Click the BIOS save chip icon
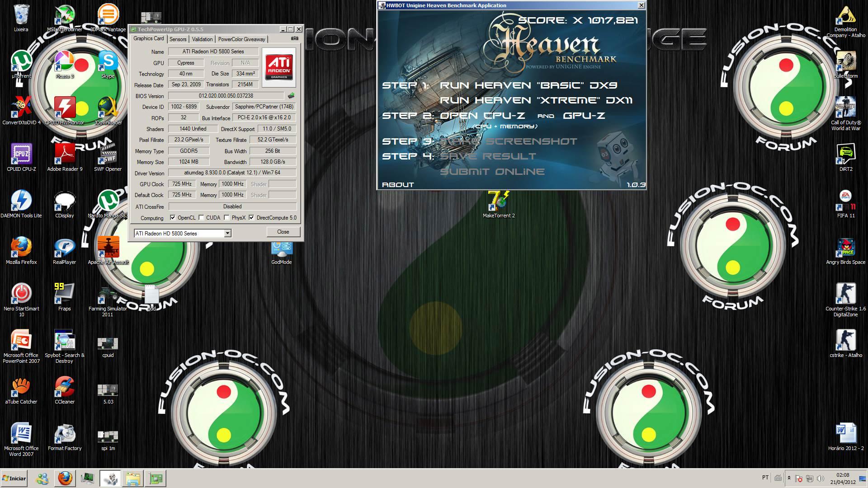This screenshot has height=488, width=868. pyautogui.click(x=291, y=96)
